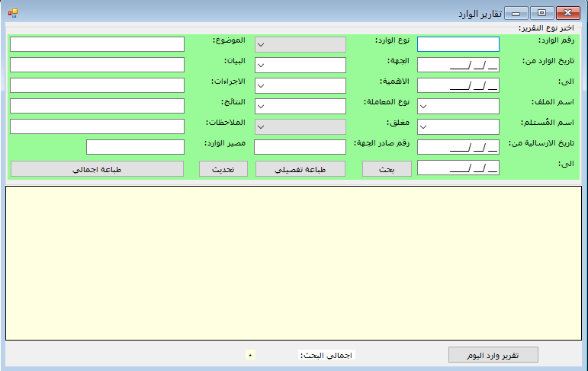Open the نوع الوارد dropdown
This screenshot has width=588, height=371.
coord(300,45)
